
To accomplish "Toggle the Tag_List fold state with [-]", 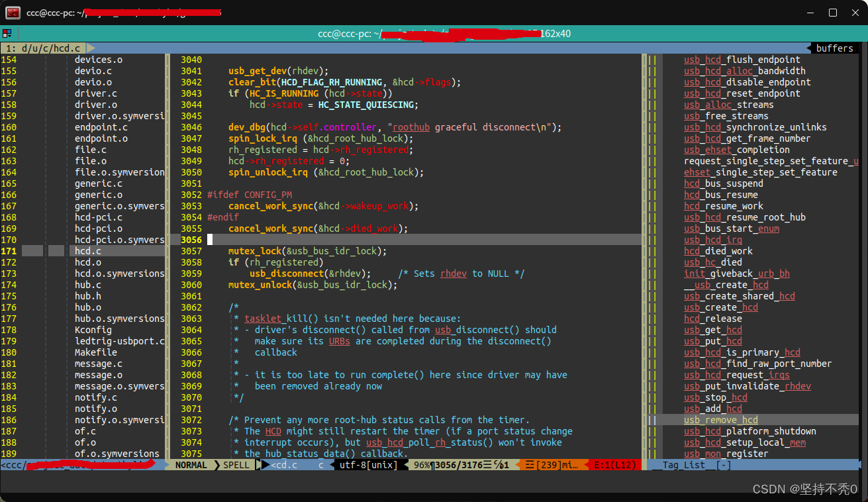I will [x=724, y=464].
